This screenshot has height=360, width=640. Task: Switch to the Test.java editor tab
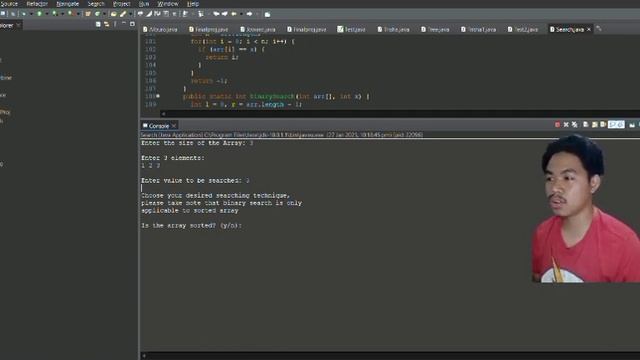351,29
